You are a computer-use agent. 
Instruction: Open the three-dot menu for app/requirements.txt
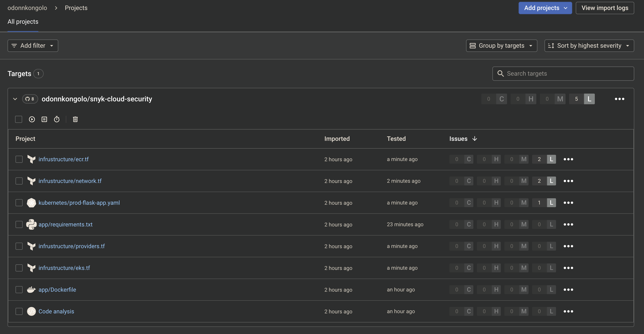pos(568,224)
